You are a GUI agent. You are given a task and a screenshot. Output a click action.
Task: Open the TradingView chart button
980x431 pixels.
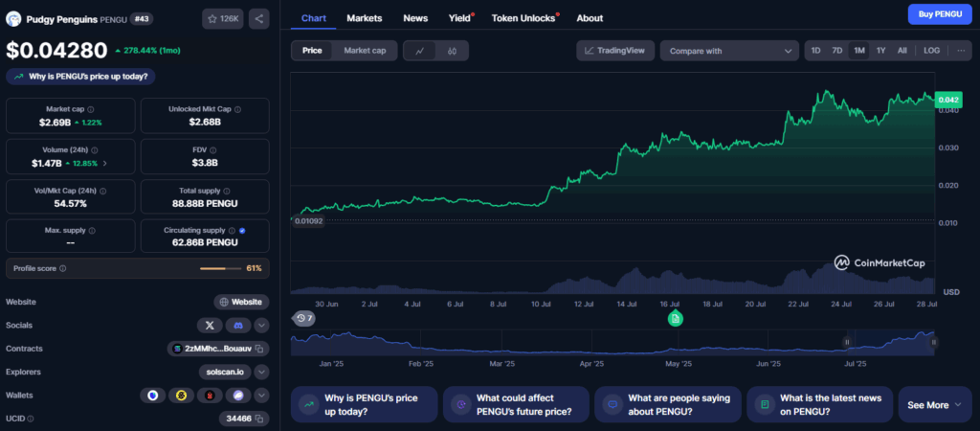[615, 51]
